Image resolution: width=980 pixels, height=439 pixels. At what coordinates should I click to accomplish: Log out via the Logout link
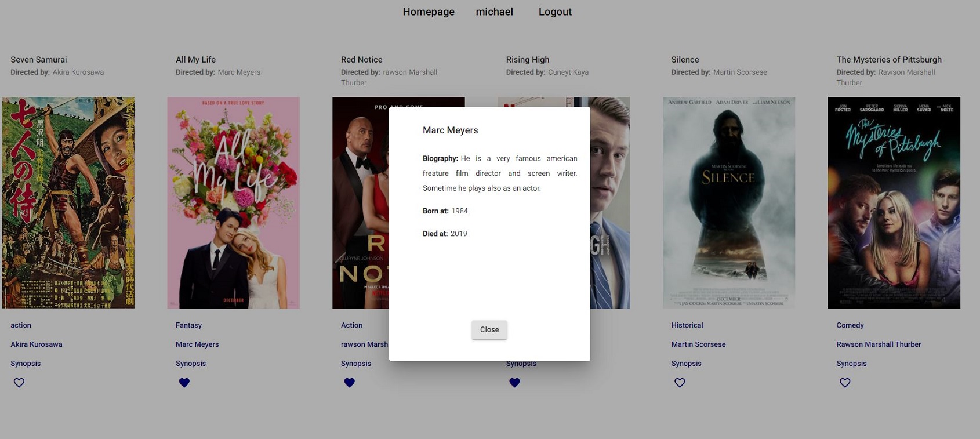[555, 12]
